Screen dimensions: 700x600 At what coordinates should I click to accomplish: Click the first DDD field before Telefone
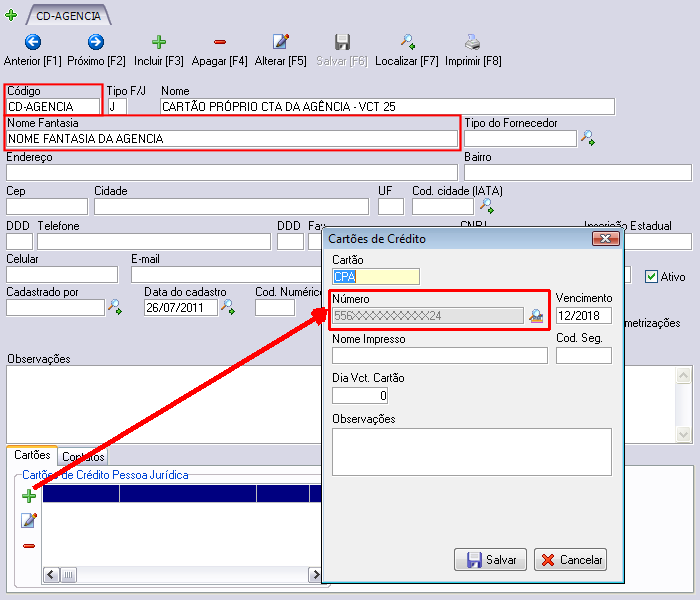(19, 242)
